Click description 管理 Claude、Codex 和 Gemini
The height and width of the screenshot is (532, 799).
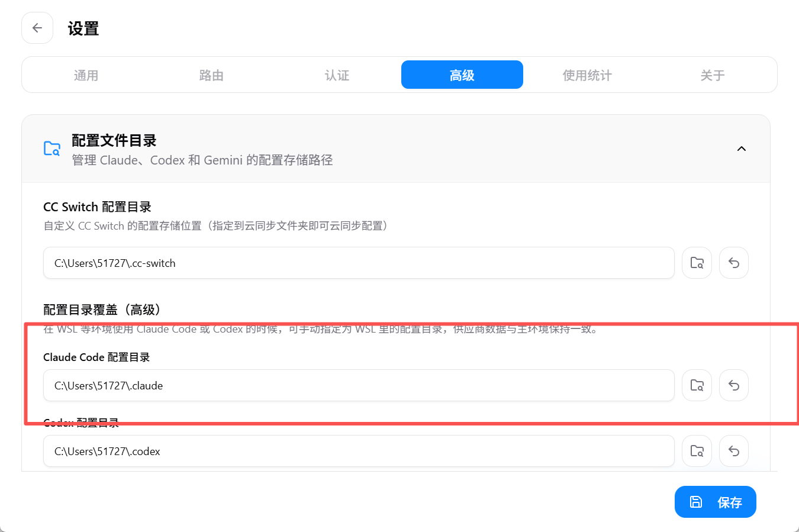[x=202, y=160]
